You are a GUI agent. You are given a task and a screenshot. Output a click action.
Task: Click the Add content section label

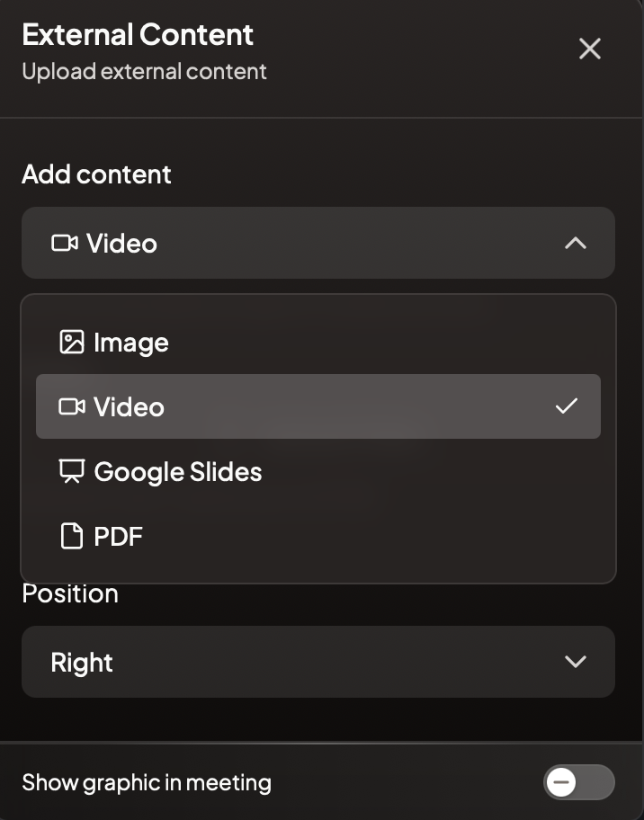pos(97,174)
